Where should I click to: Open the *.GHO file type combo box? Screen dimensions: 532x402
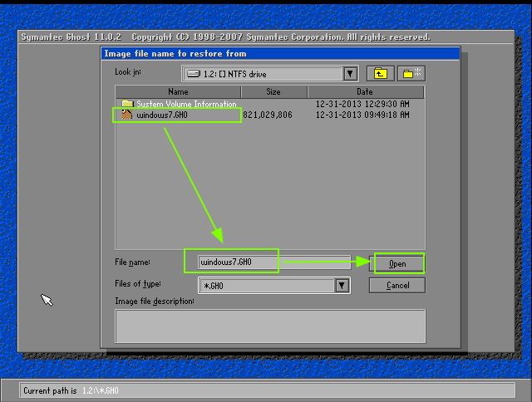273,286
